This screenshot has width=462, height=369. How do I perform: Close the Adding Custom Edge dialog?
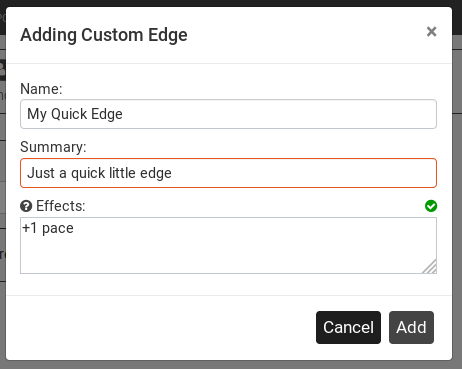431,32
